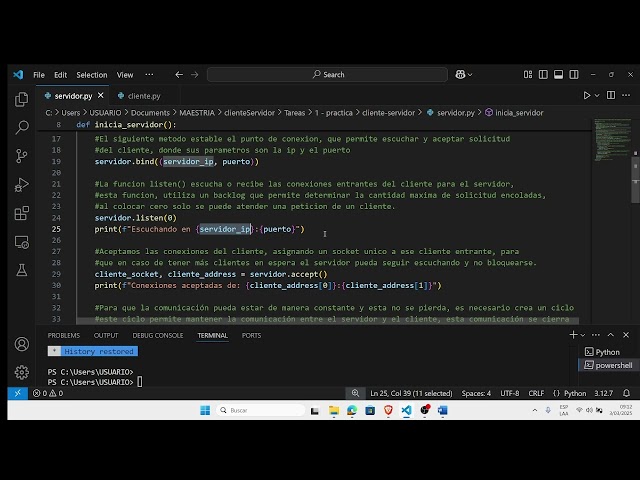This screenshot has height=480, width=640.
Task: Click the errors and warnings status indicator
Action: tap(48, 393)
